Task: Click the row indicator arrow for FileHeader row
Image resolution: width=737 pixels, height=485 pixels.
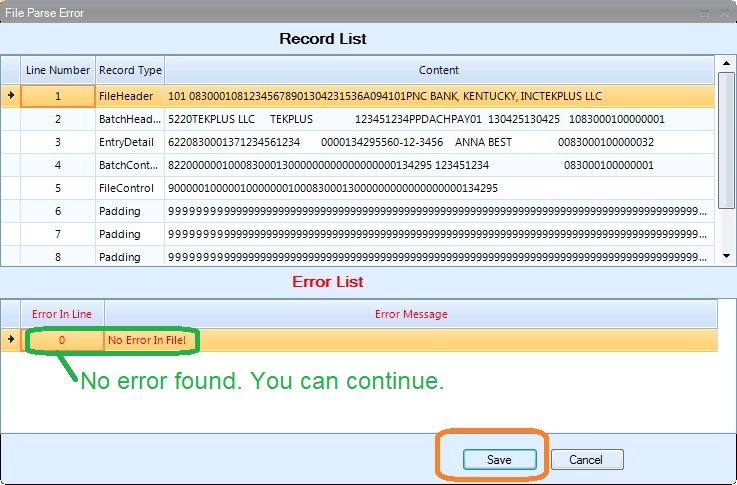Action: pos(11,96)
